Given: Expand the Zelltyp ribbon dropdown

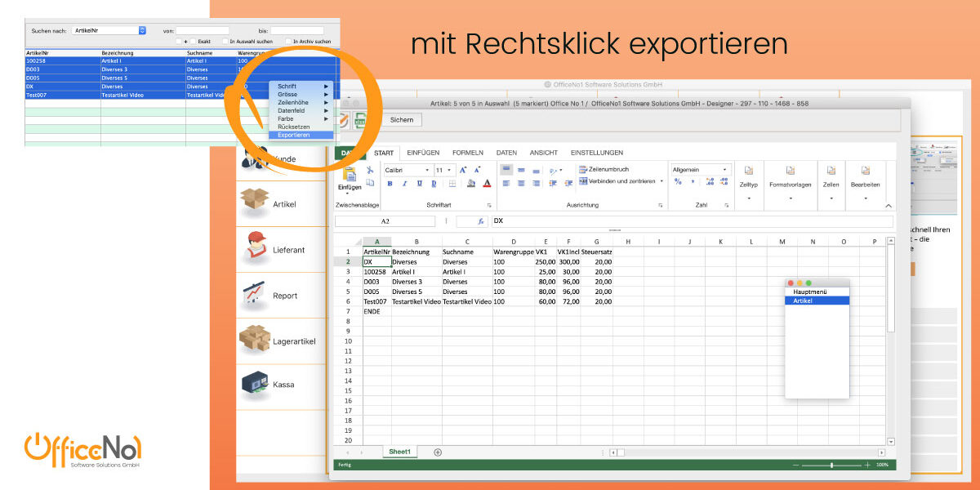Looking at the screenshot, I should coord(749,198).
